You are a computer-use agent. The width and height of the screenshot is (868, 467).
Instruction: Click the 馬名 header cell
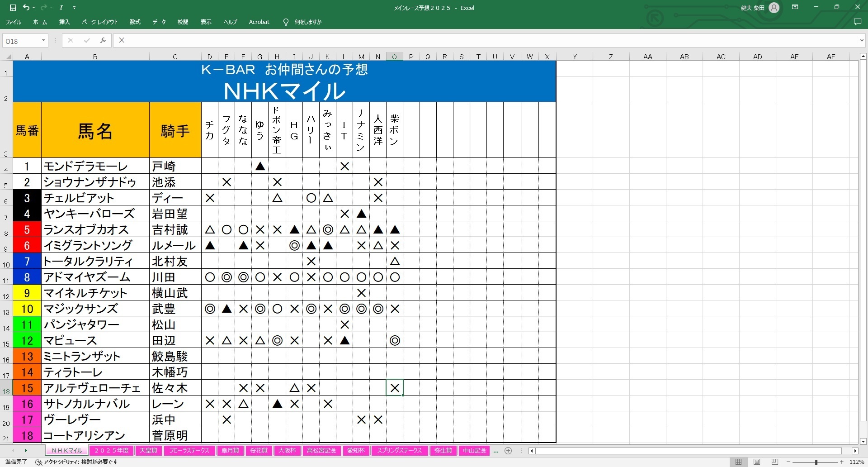pos(95,130)
